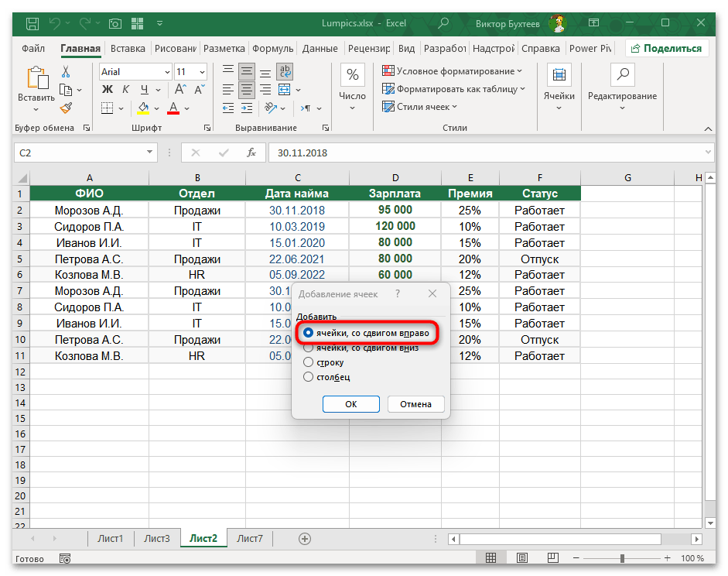Open the Arial font name dropdown
Viewport: 728px width, 576px height.
point(166,72)
